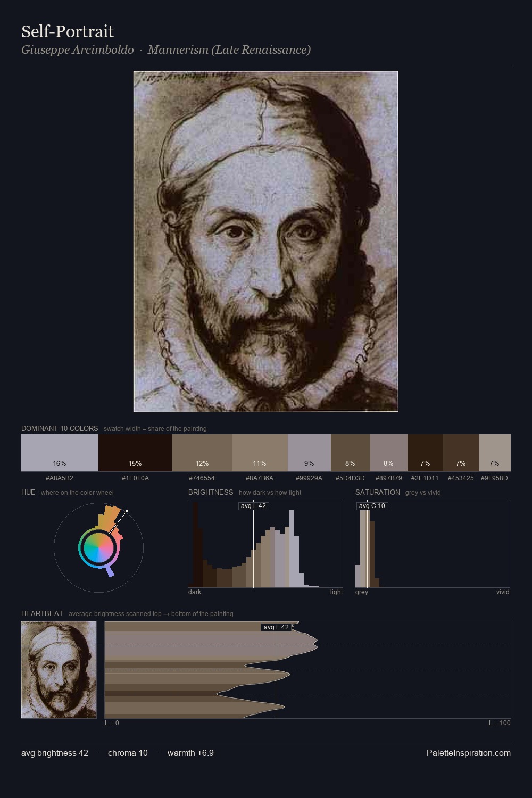Click hex code text #453425

461,478
